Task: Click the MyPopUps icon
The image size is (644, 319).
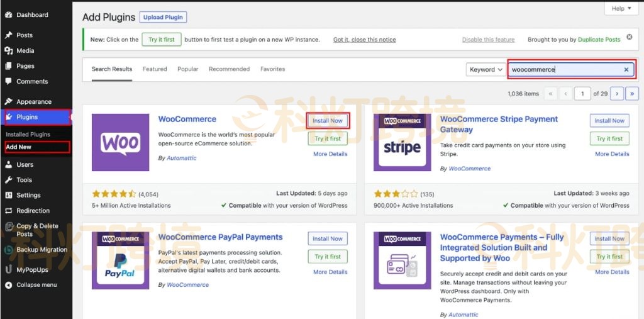Action: pos(9,270)
